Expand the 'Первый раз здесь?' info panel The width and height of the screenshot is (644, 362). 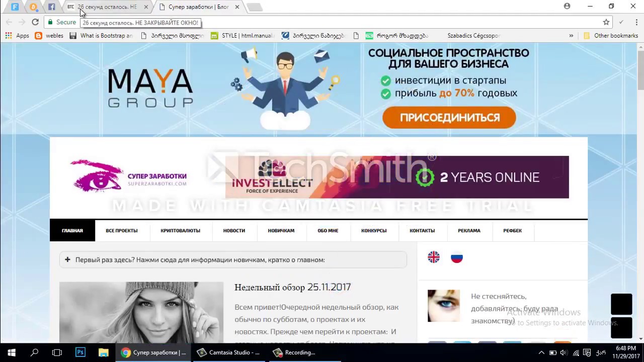pyautogui.click(x=233, y=260)
